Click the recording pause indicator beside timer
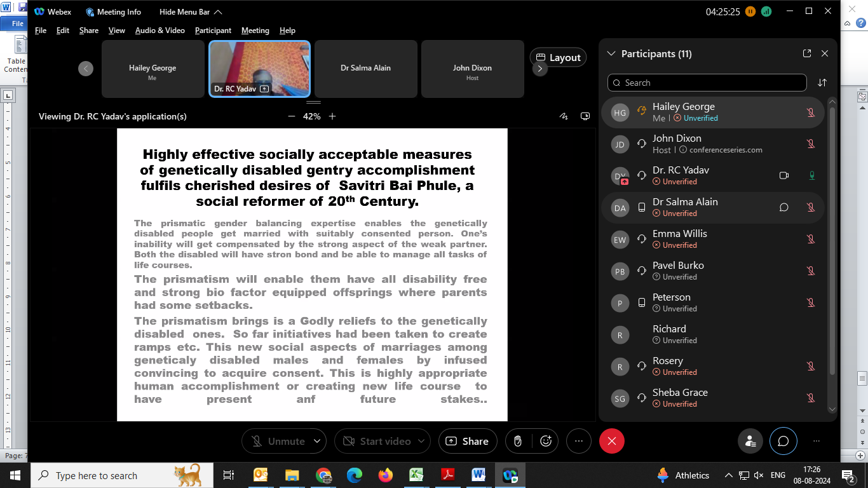Image resolution: width=868 pixels, height=488 pixels. 750,11
